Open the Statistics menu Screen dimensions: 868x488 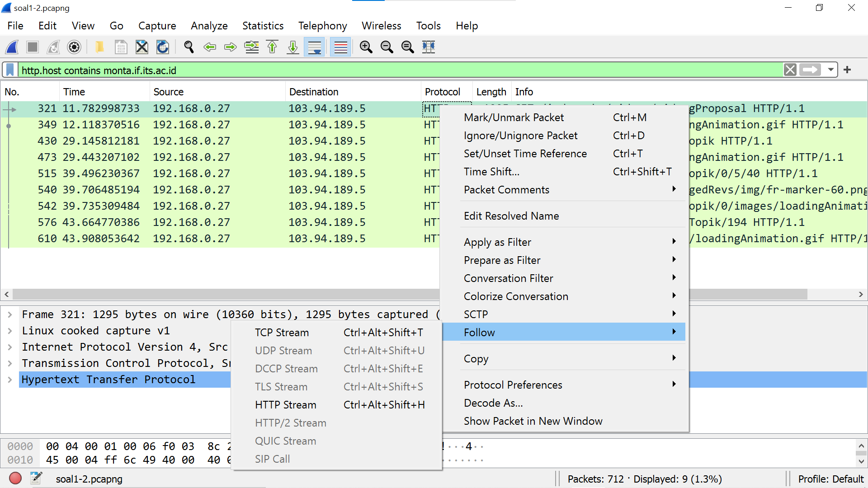click(x=263, y=26)
